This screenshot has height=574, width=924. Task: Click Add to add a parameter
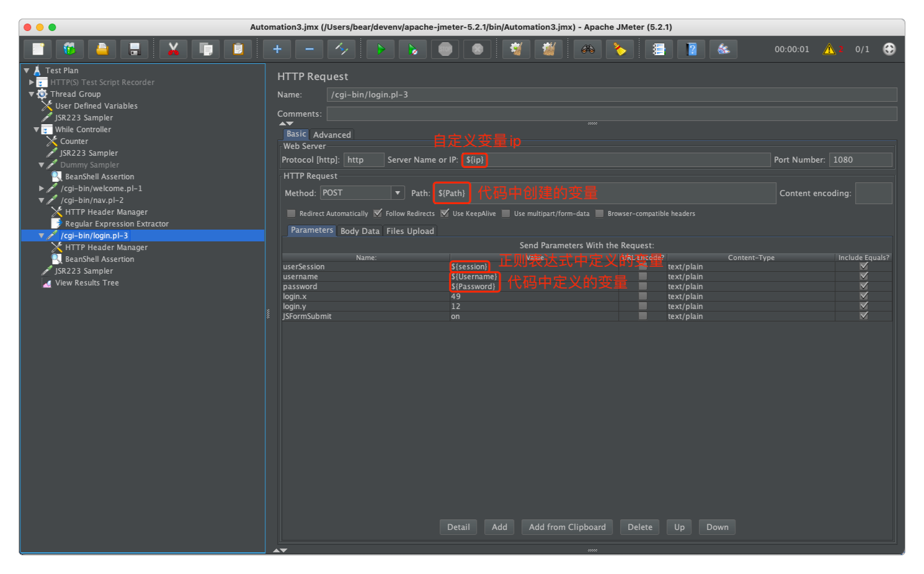point(499,527)
